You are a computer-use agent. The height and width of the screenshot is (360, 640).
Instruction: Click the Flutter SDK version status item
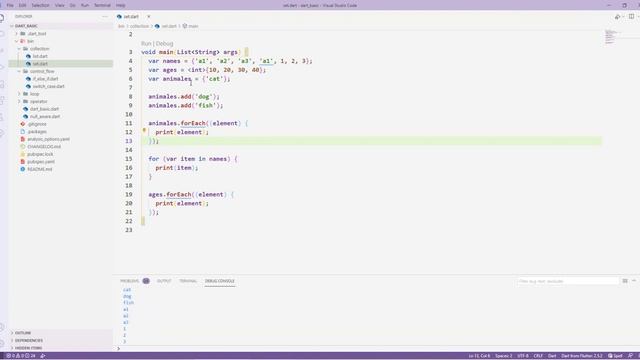tap(582, 356)
